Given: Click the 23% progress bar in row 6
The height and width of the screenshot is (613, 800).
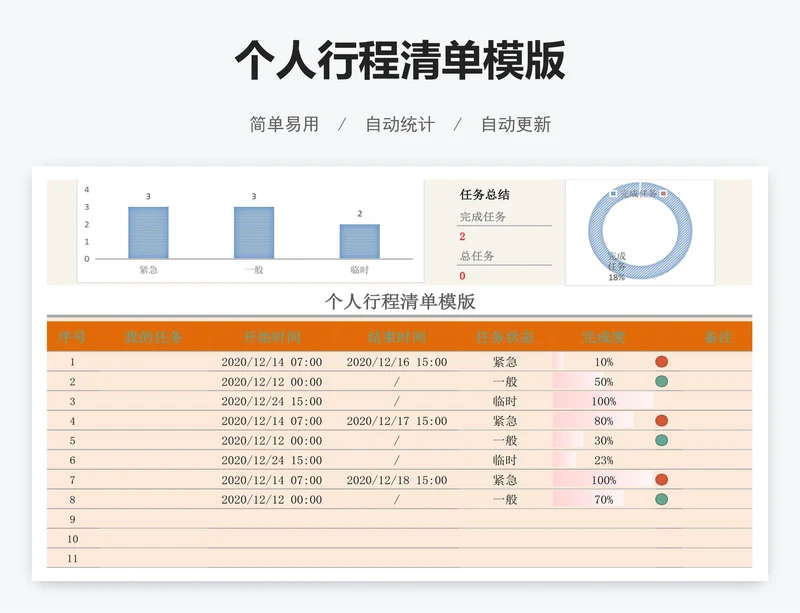Looking at the screenshot, I should pos(565,460).
